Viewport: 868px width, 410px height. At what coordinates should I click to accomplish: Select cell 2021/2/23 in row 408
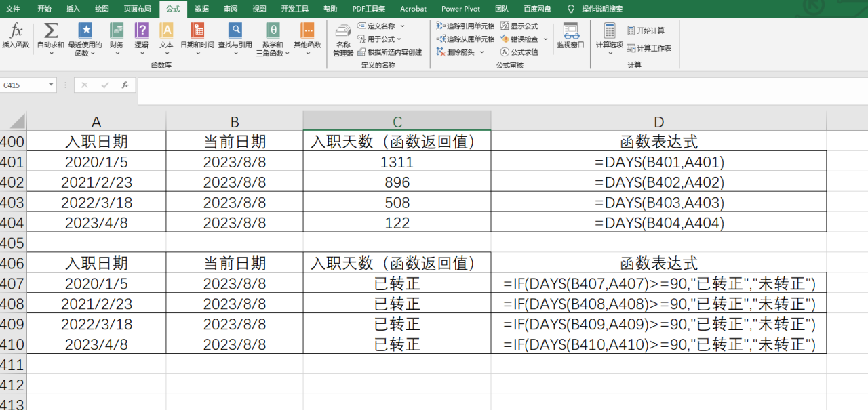coord(96,303)
